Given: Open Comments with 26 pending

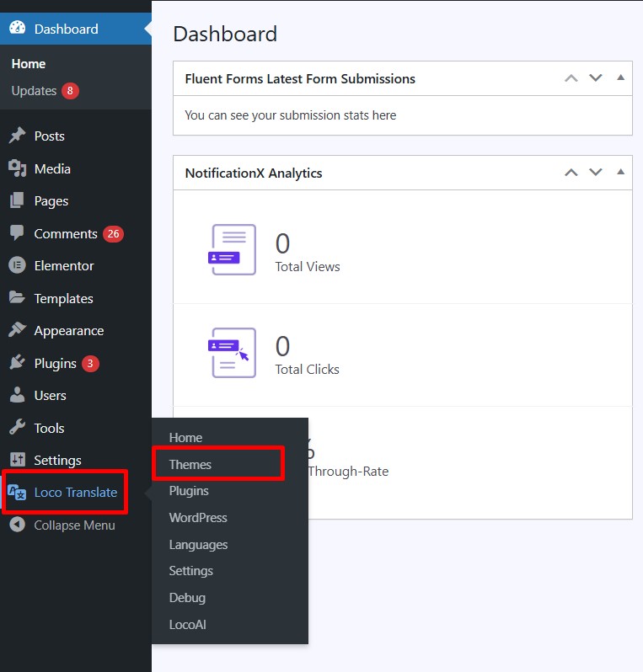Looking at the screenshot, I should pos(66,234).
